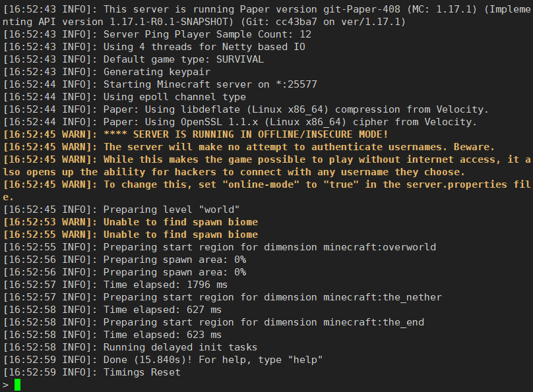Click the OpenSSL 1.1.x cipher log line
Image resolution: width=533 pixels, height=392 pixels.
coord(290,122)
